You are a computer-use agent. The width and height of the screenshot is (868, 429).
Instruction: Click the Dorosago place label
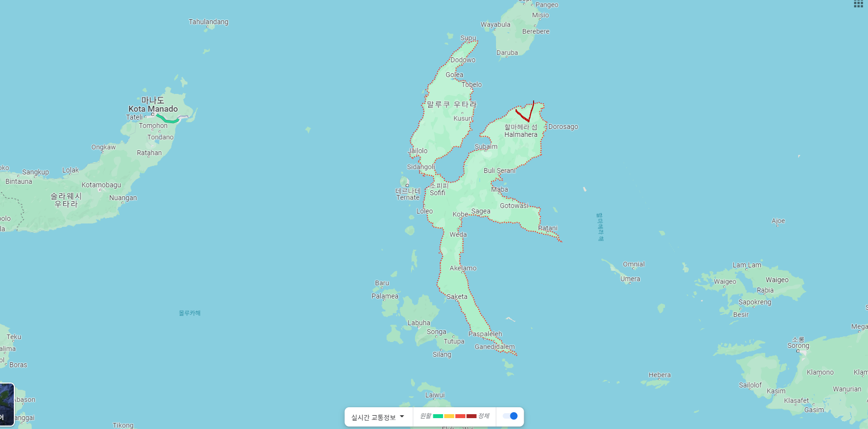563,127
